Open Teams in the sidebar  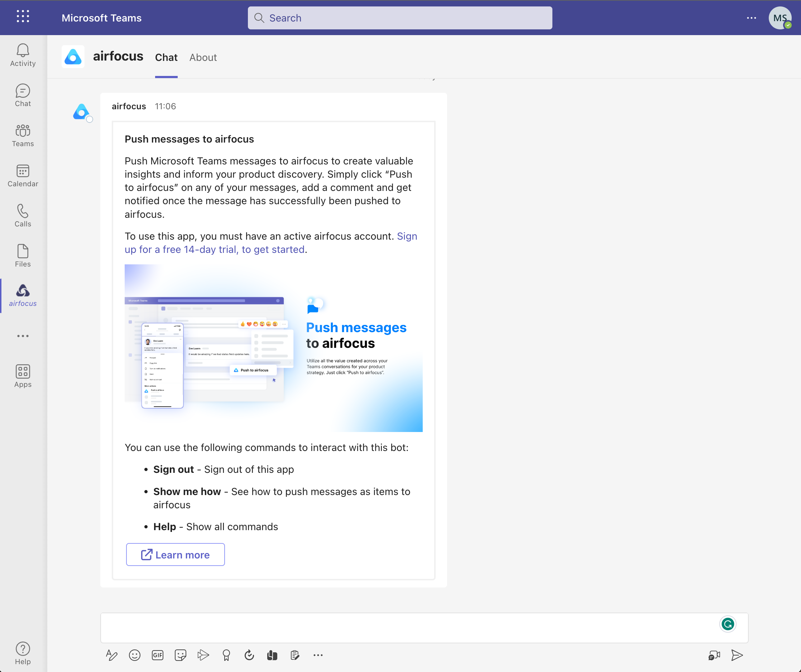pos(23,135)
